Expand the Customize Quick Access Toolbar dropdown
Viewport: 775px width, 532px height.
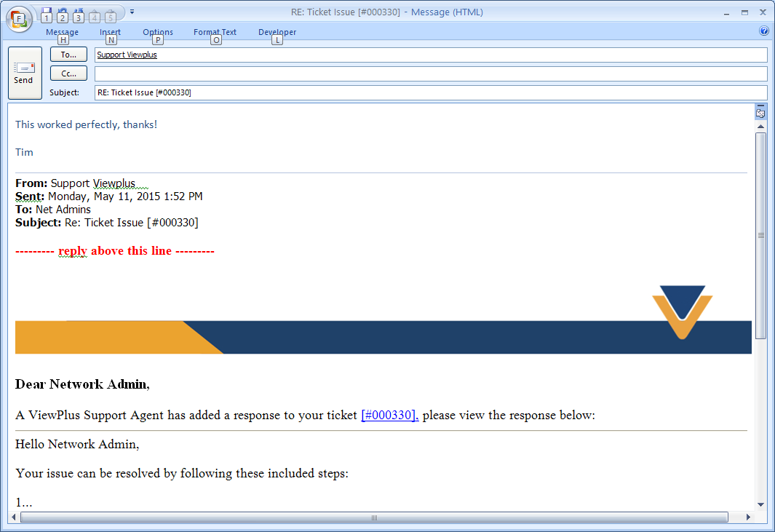pyautogui.click(x=132, y=12)
